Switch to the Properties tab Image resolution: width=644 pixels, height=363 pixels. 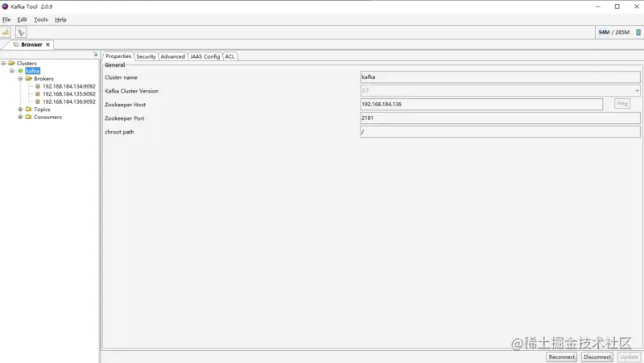coord(118,56)
